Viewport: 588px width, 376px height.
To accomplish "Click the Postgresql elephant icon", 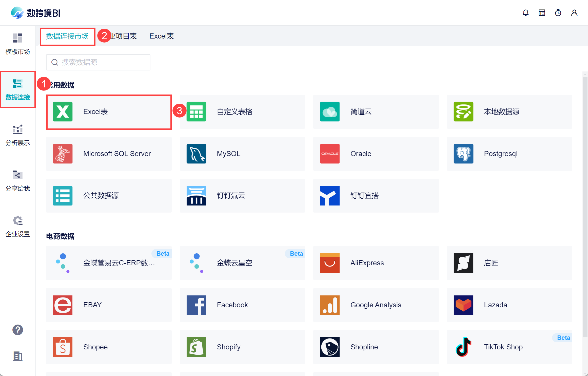I will [463, 154].
